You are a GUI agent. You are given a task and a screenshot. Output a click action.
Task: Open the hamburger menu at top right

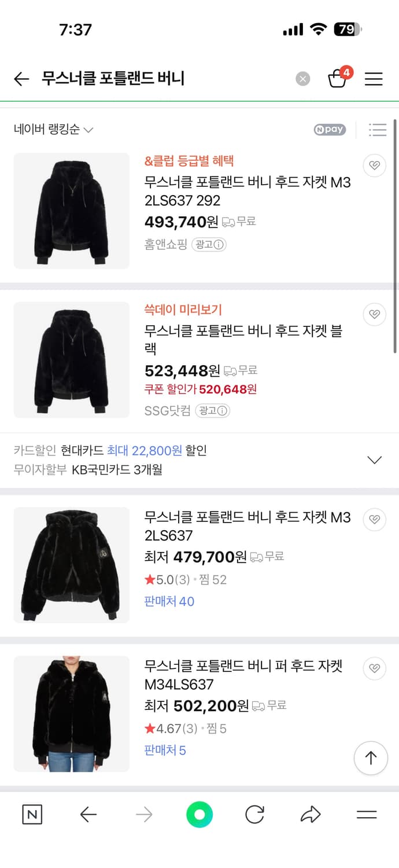tap(374, 79)
